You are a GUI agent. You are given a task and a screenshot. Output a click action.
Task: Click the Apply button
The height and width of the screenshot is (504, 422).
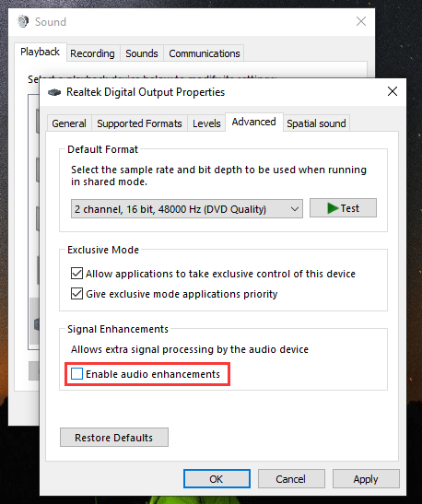366,478
